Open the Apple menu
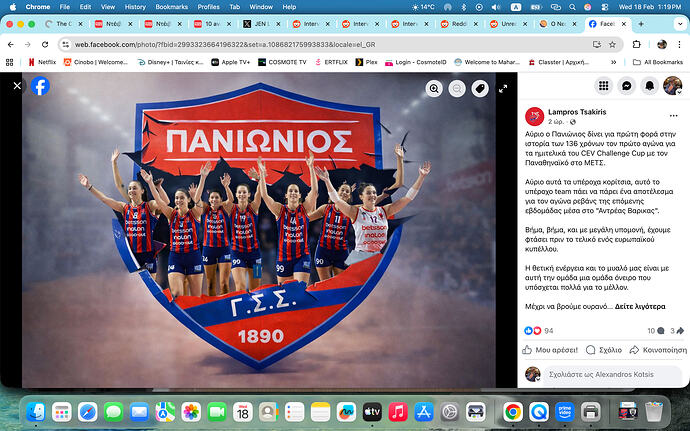 [x=13, y=7]
